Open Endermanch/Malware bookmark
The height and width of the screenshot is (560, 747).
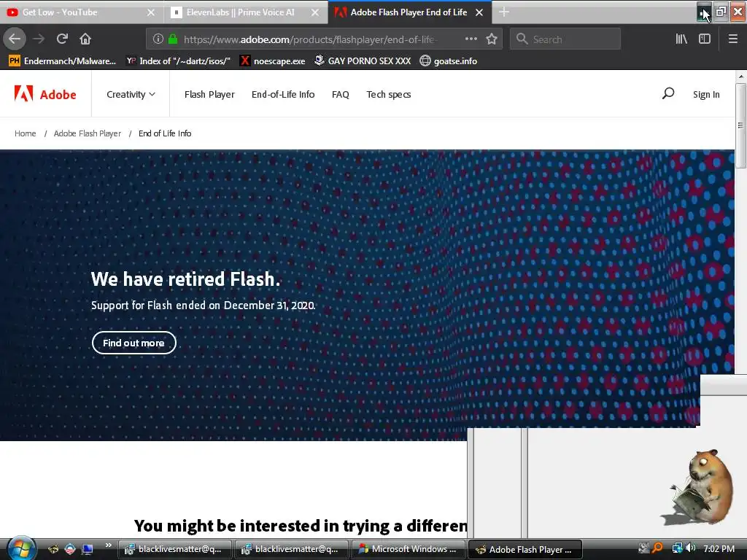(x=63, y=61)
